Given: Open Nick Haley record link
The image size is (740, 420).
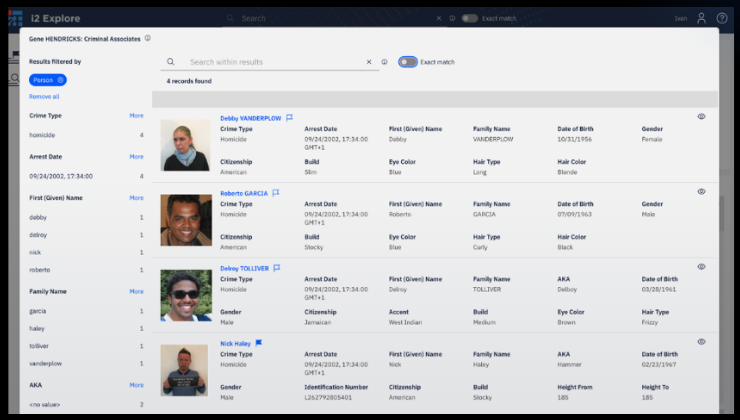Looking at the screenshot, I should 235,344.
